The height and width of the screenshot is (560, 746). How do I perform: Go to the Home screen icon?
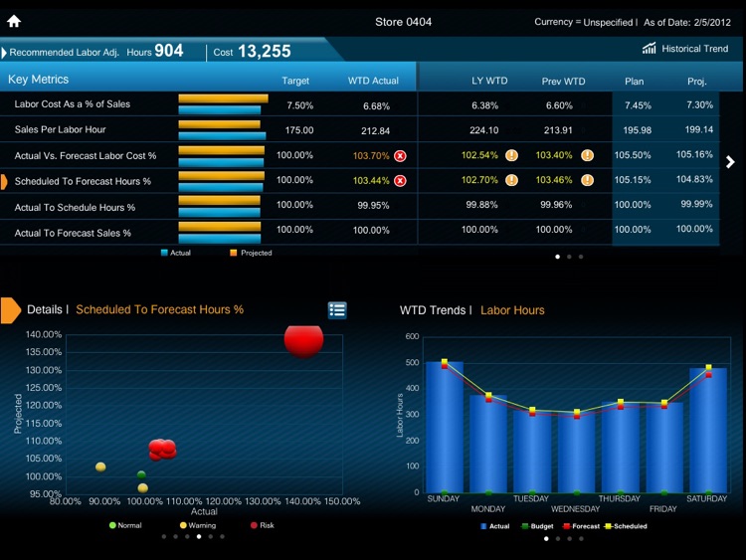pyautogui.click(x=14, y=21)
